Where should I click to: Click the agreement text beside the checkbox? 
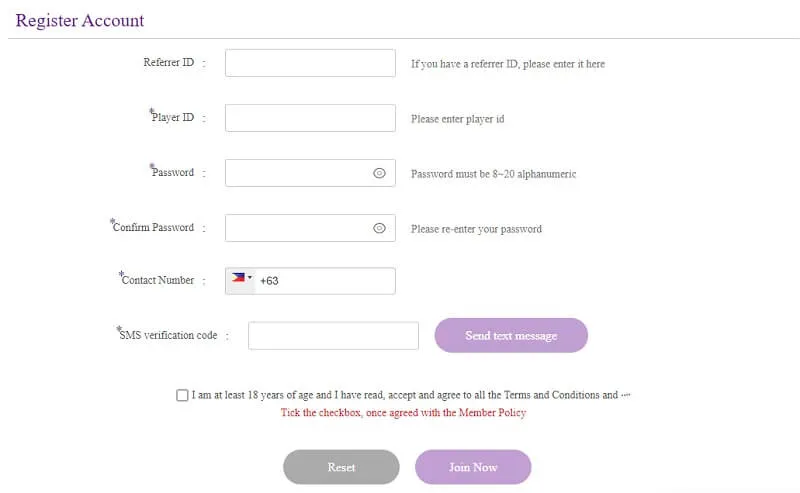(405, 395)
